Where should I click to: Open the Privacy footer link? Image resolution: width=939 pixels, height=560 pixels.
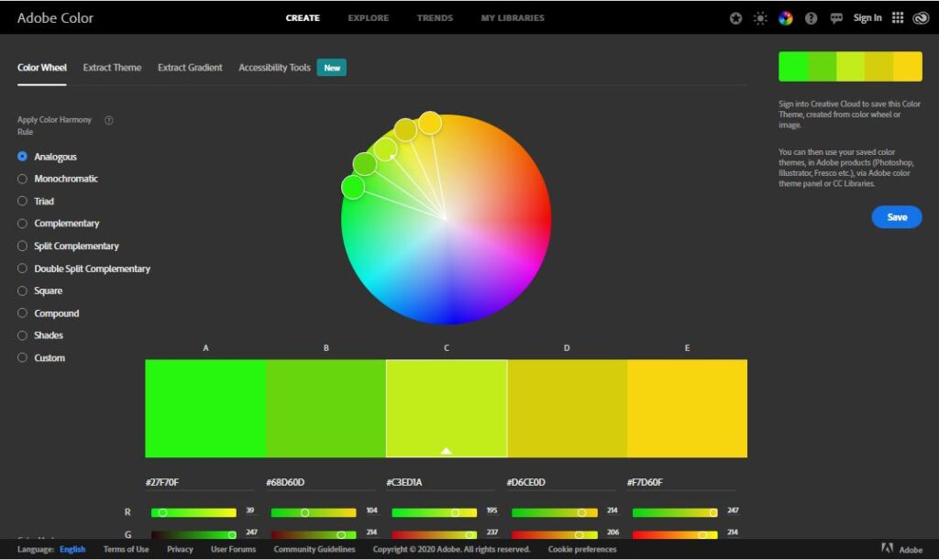[180, 549]
